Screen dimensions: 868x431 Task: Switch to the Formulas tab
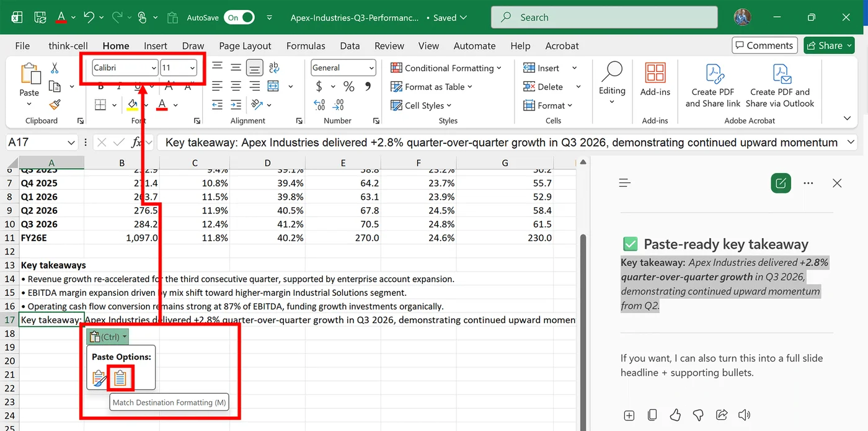click(306, 45)
